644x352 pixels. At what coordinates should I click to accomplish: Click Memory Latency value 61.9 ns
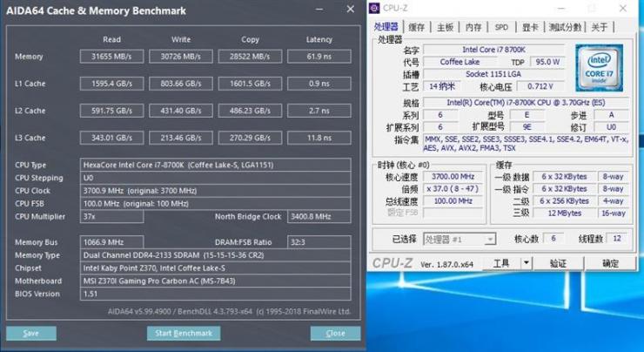click(x=319, y=57)
